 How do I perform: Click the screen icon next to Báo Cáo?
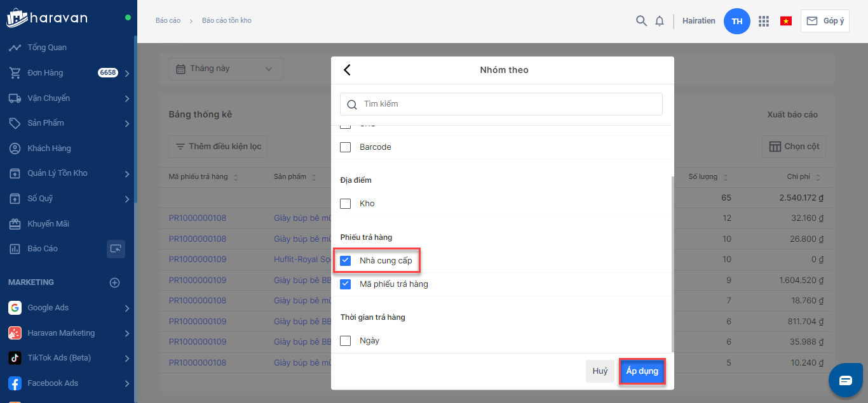pos(116,249)
